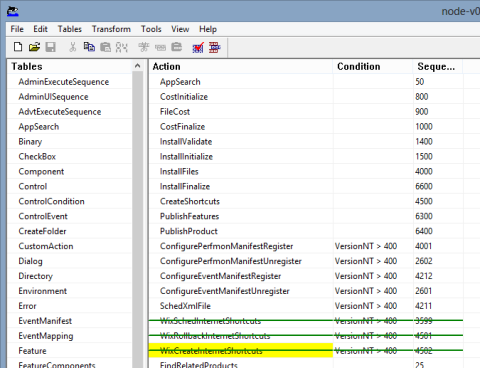Viewport: 480px width, 368px height.
Task: Click the New file toolbar icon
Action: (18, 47)
